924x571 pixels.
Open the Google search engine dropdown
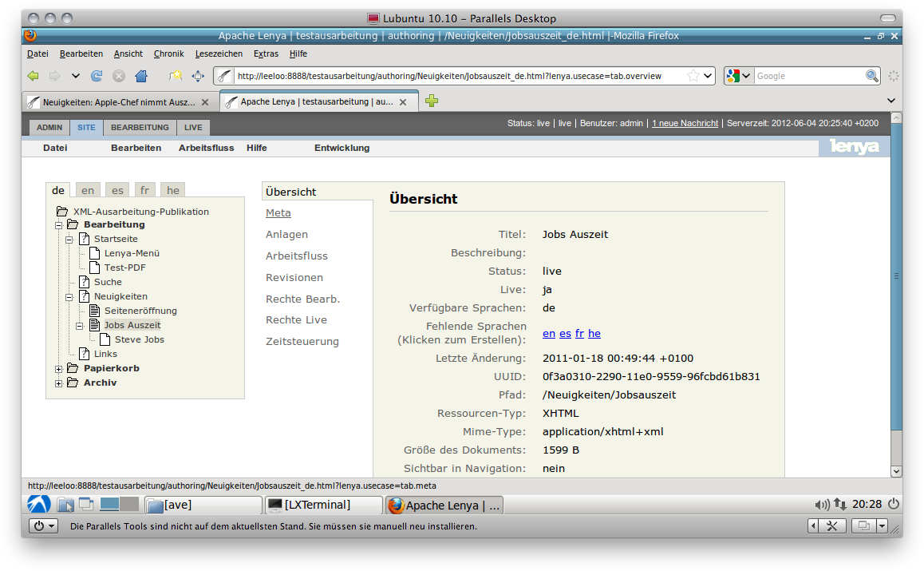(739, 76)
